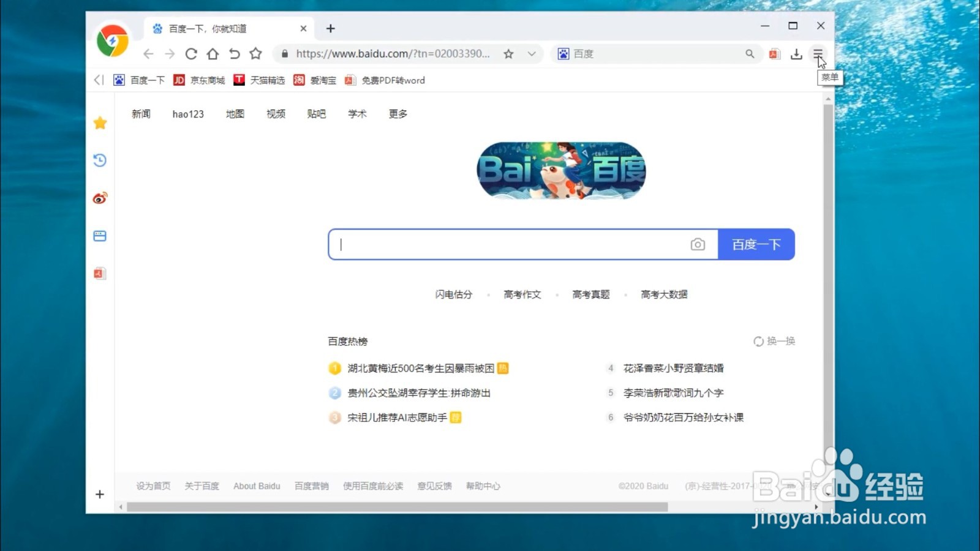The width and height of the screenshot is (980, 551).
Task: Show browsing history via the clock sidebar icon
Action: 99,160
